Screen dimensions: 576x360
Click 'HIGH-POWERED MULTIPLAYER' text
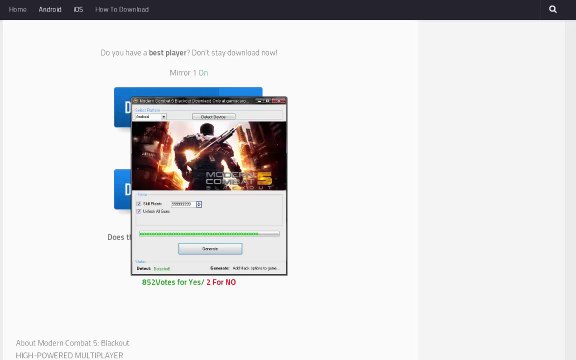pos(69,355)
